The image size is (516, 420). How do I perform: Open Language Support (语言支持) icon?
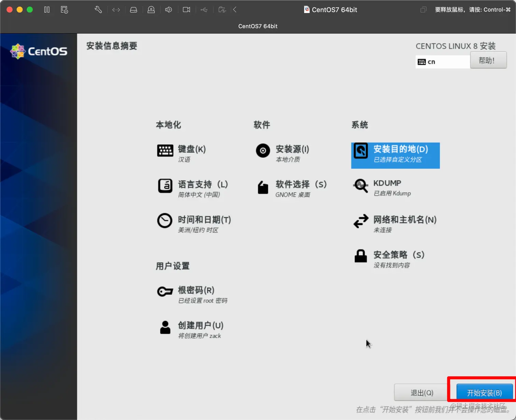pyautogui.click(x=165, y=186)
